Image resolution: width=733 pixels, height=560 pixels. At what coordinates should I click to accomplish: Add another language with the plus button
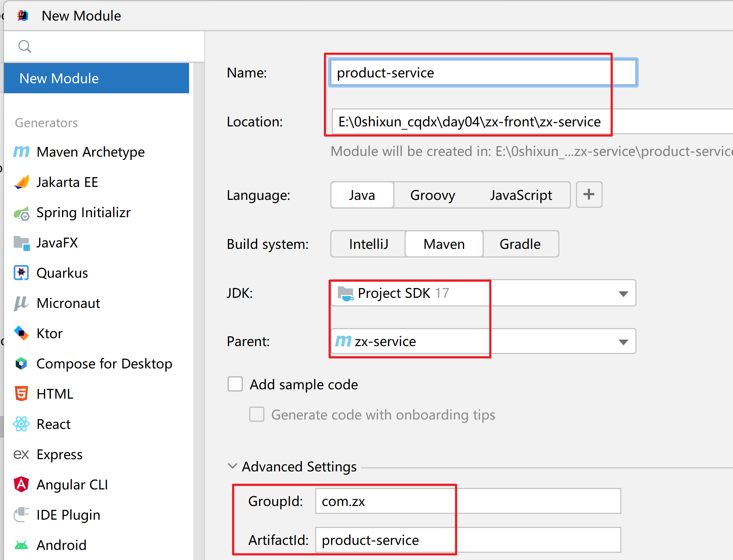click(589, 194)
